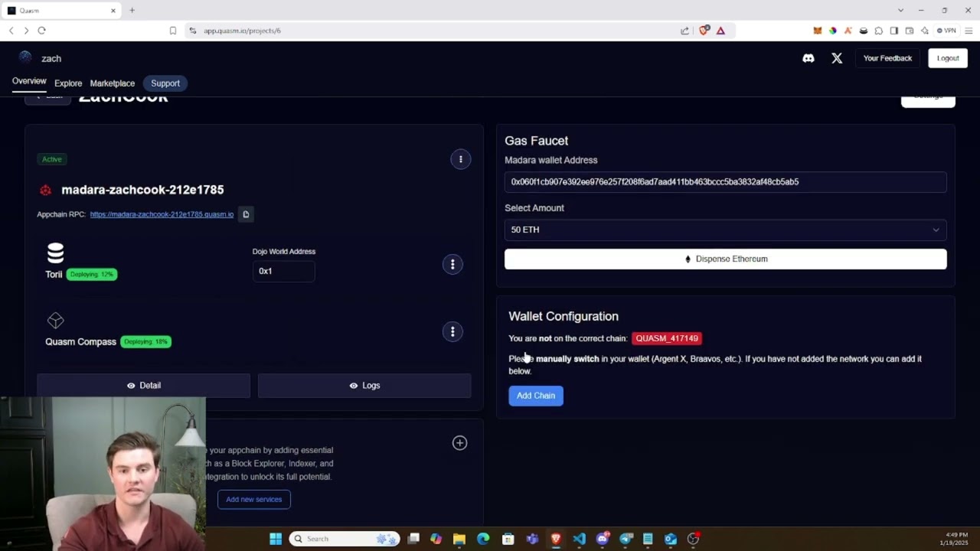The height and width of the screenshot is (551, 980).
Task: Click the Quasm Compass cube icon
Action: point(55,320)
